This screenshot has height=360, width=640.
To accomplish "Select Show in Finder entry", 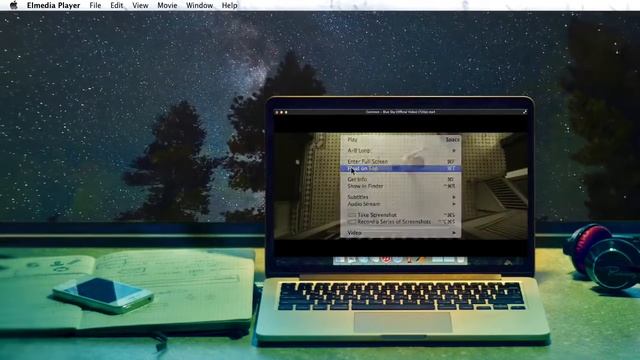I will coord(401,186).
